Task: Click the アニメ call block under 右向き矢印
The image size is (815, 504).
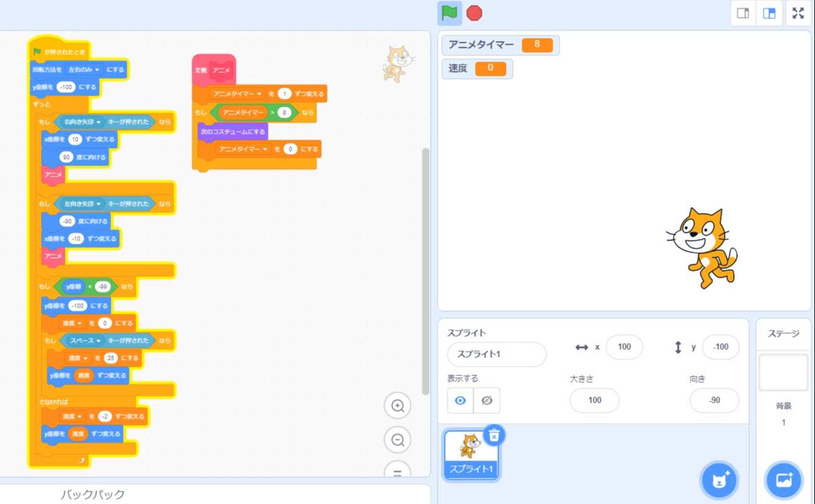Action: 53,175
